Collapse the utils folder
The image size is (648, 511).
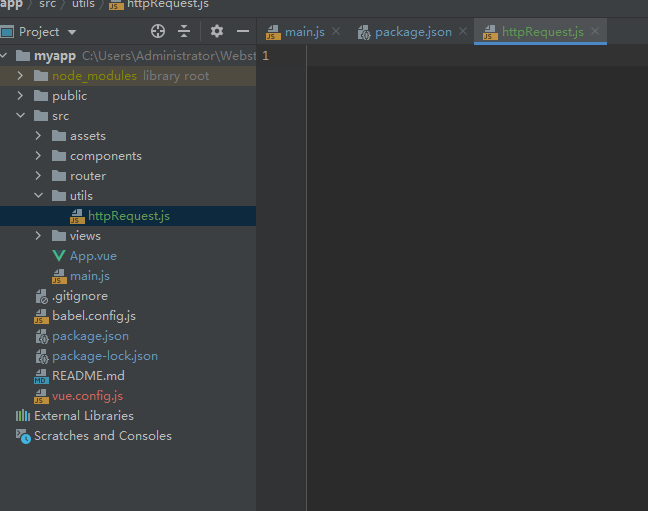(39, 196)
